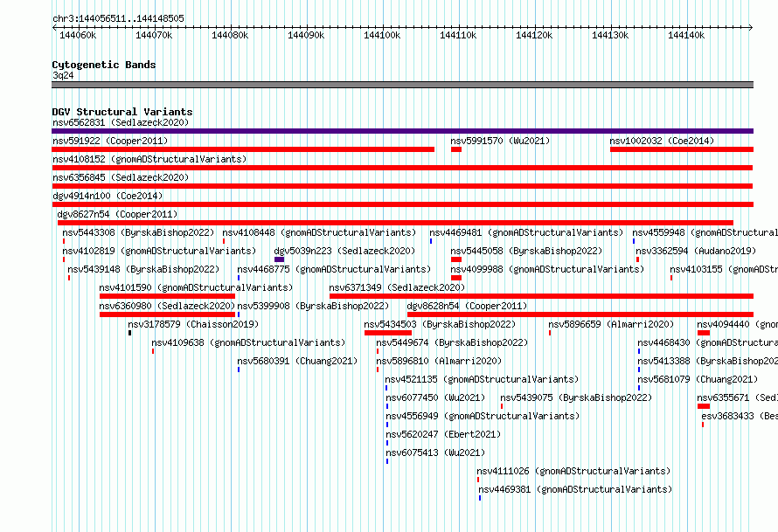Open nsv4102819 gnomAD variant label

pyautogui.click(x=159, y=251)
